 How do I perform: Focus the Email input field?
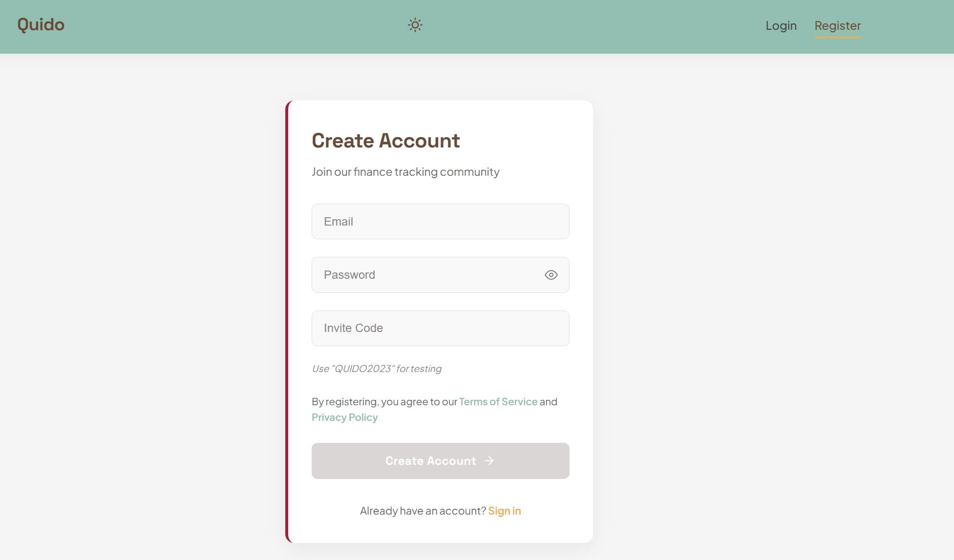coord(440,222)
